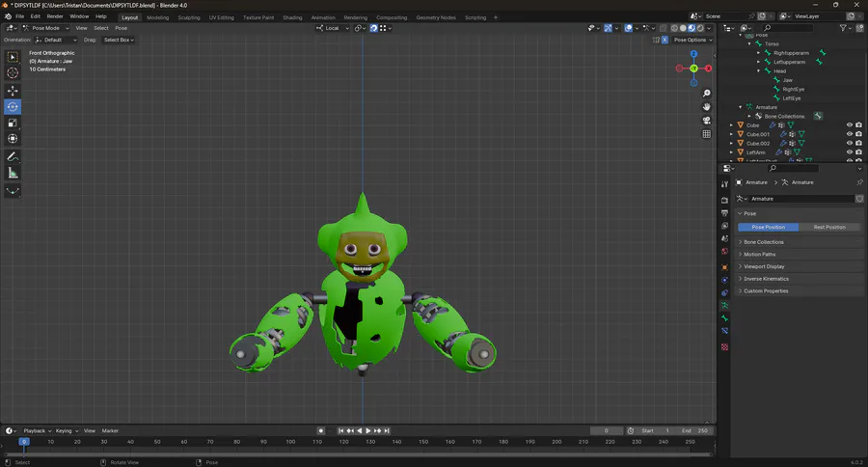Select wireframe viewport shading
This screenshot has height=467, width=868.
coord(674,28)
